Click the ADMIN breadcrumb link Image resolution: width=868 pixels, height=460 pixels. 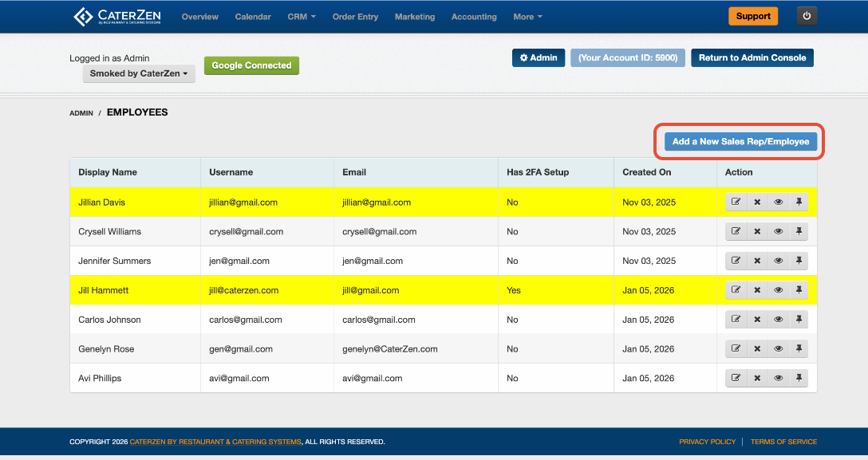(x=81, y=112)
